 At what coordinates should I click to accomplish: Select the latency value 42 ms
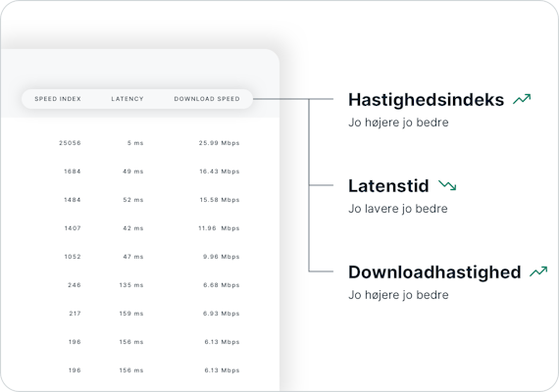tap(133, 228)
